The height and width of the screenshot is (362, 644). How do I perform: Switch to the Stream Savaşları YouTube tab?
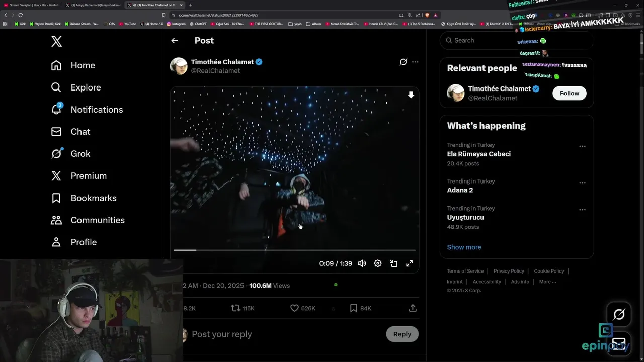click(x=31, y=5)
